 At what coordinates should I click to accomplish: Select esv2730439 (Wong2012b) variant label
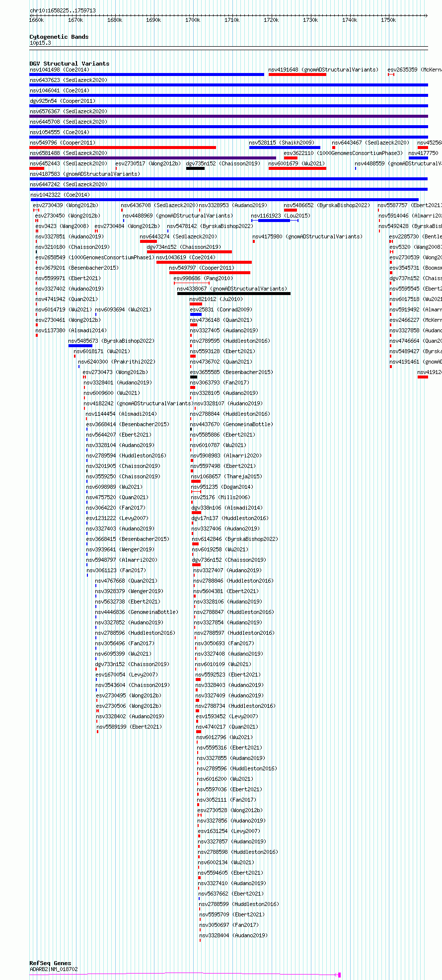[x=66, y=205]
